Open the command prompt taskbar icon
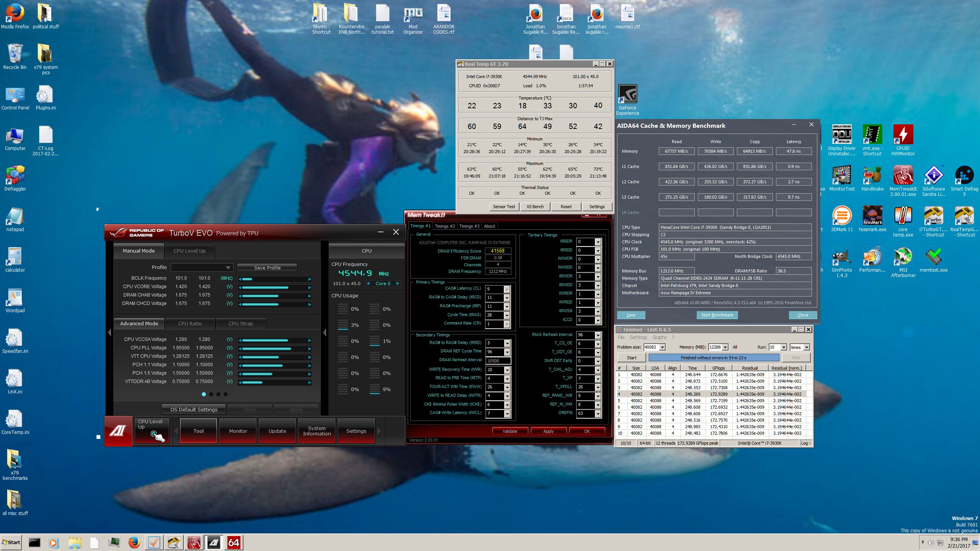Image resolution: width=980 pixels, height=551 pixels. (x=34, y=543)
